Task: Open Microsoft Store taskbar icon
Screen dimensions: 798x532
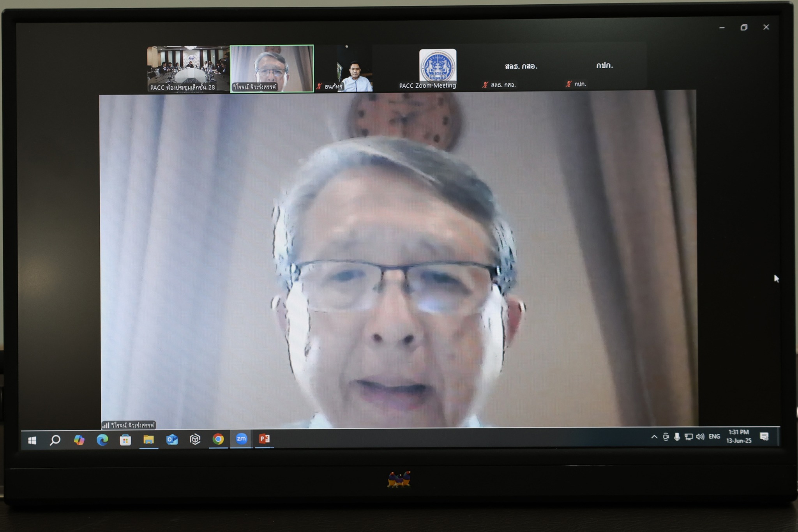Action: tap(125, 440)
